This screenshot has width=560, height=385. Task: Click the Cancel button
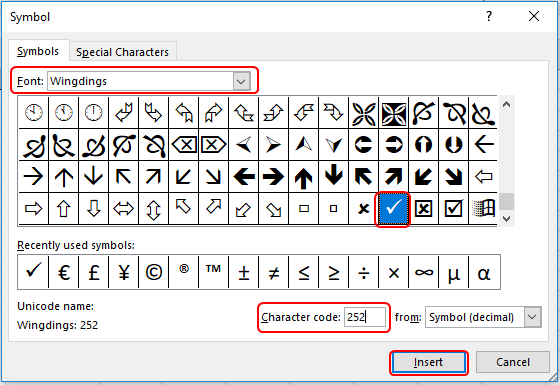tap(512, 362)
